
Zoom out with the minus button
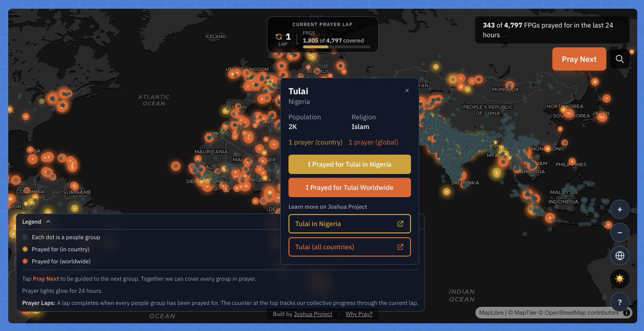click(x=620, y=233)
